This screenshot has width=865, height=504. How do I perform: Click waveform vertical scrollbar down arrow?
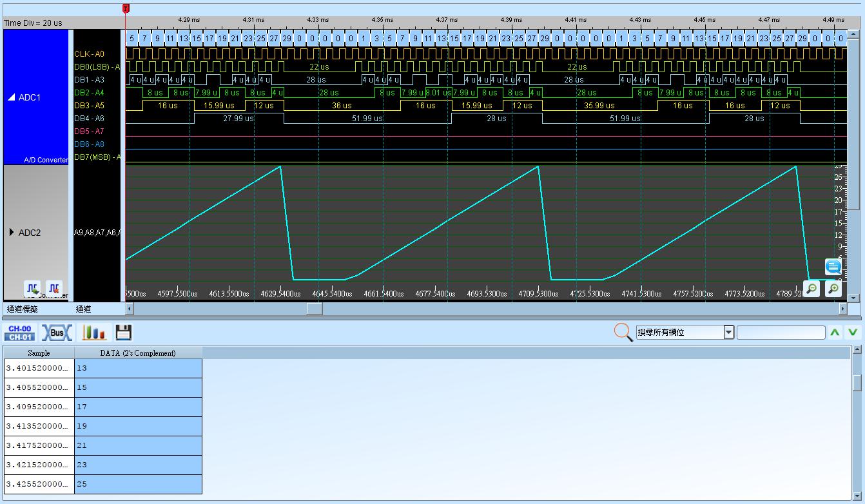tap(853, 298)
